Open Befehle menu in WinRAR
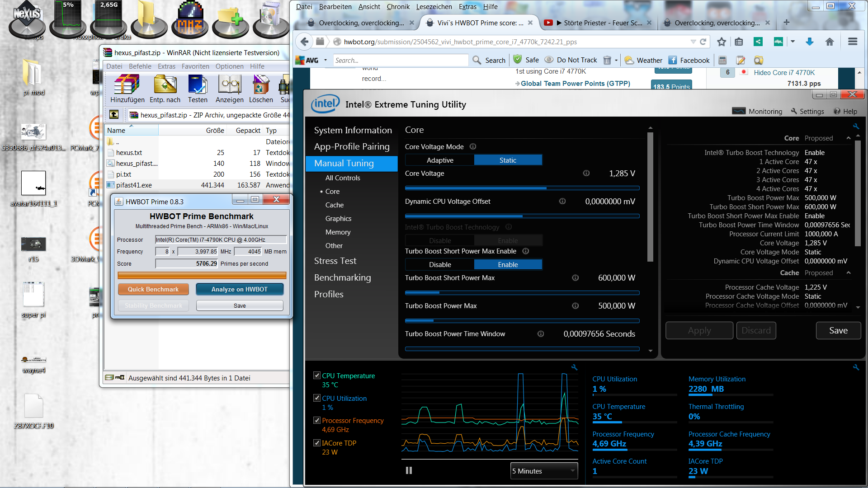The width and height of the screenshot is (868, 488). tap(140, 66)
